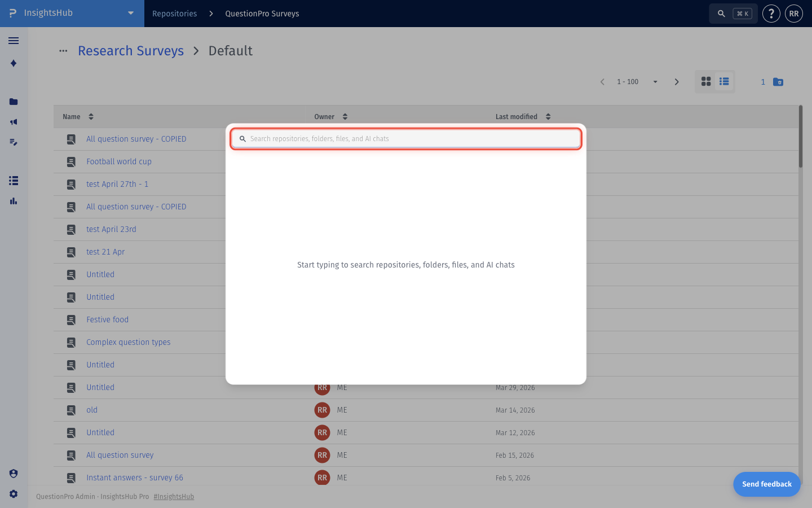Open the survey named old
Viewport: 812px width, 508px height.
92,410
